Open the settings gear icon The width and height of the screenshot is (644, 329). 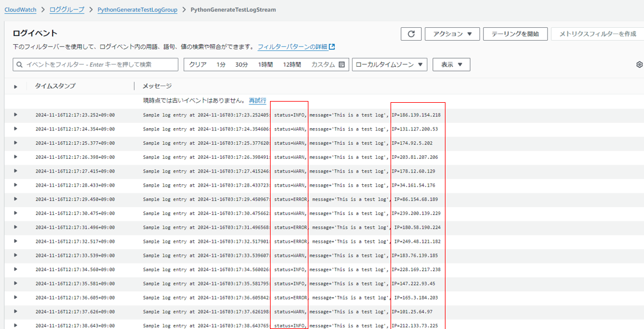click(639, 64)
